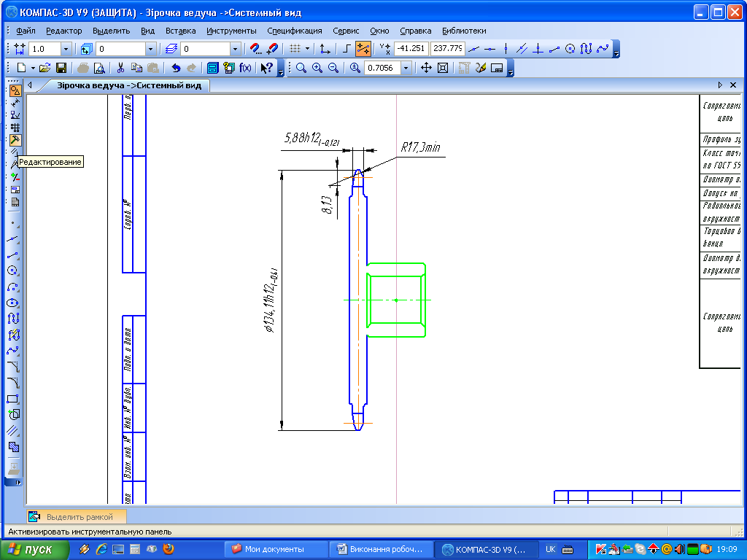Open the layer number dropdown arrow

[235, 49]
